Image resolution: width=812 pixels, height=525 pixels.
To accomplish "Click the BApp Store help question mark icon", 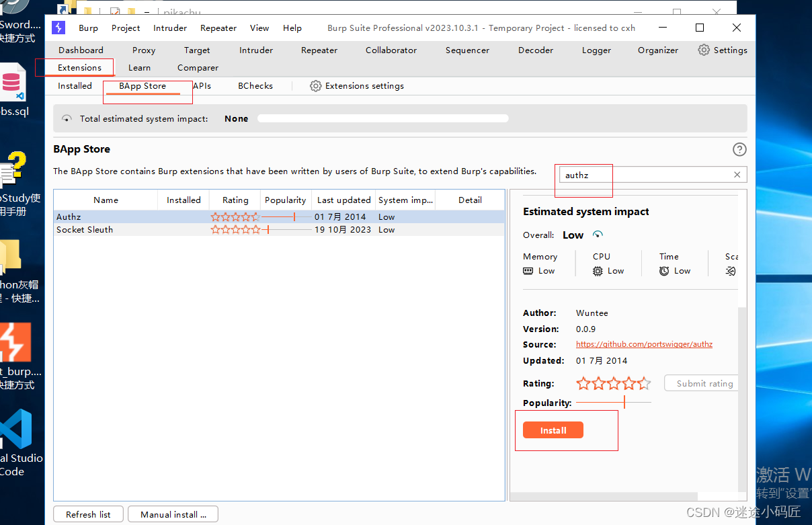I will tap(739, 149).
